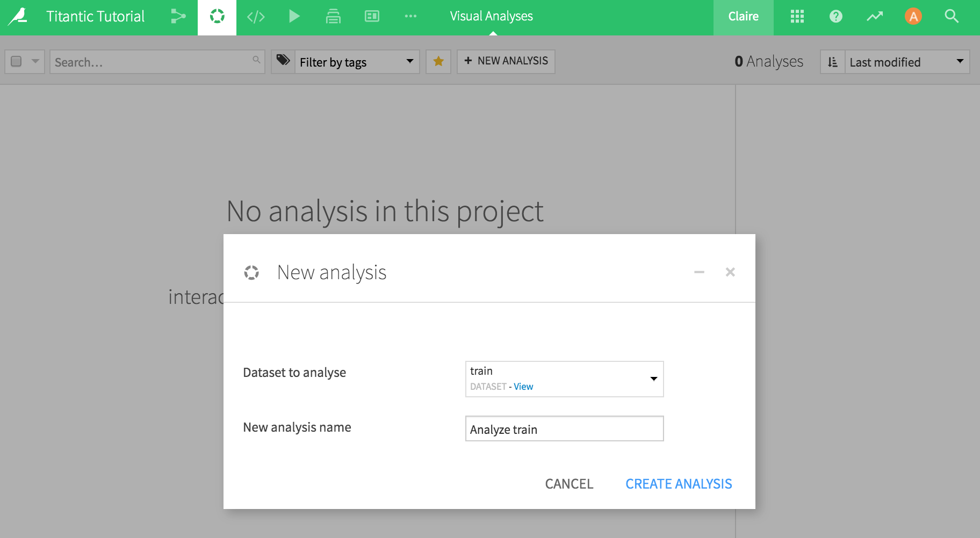This screenshot has height=538, width=980.
Task: Open the Flow icon in navbar
Action: point(178,16)
